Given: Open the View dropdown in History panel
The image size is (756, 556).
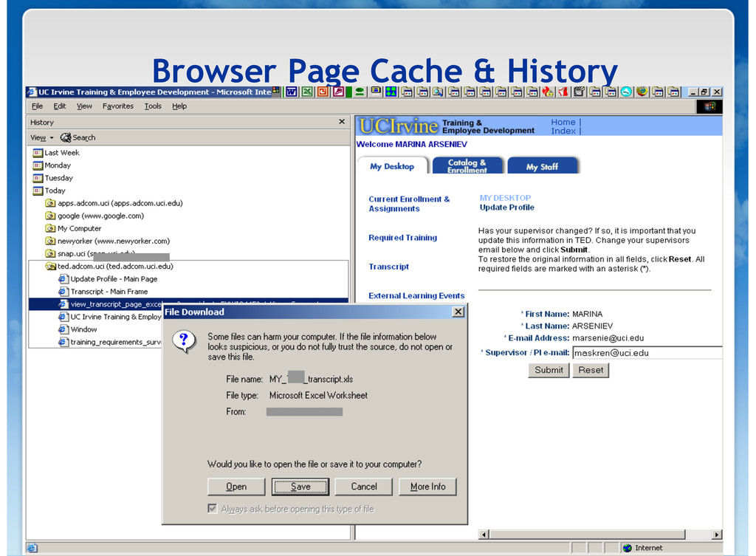Looking at the screenshot, I should [x=42, y=137].
